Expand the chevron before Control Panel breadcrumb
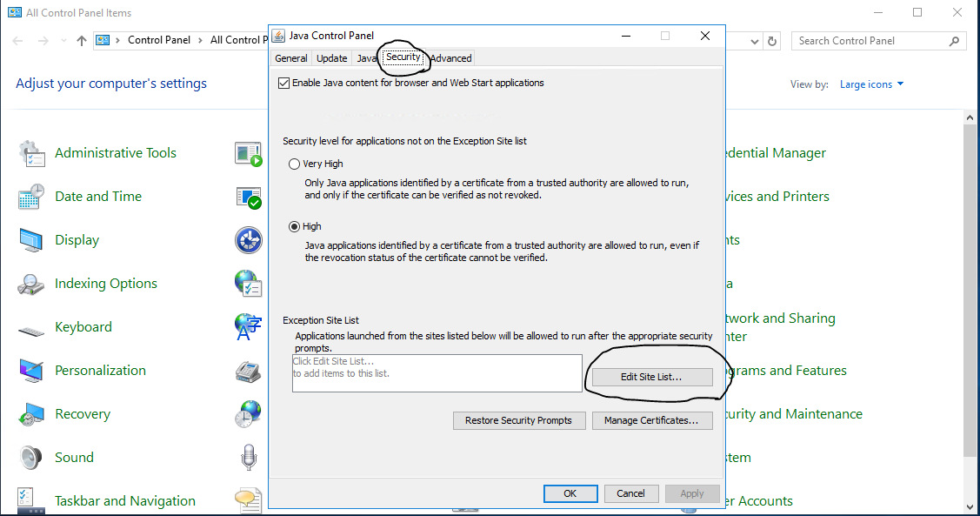Image resolution: width=980 pixels, height=516 pixels. point(117,41)
